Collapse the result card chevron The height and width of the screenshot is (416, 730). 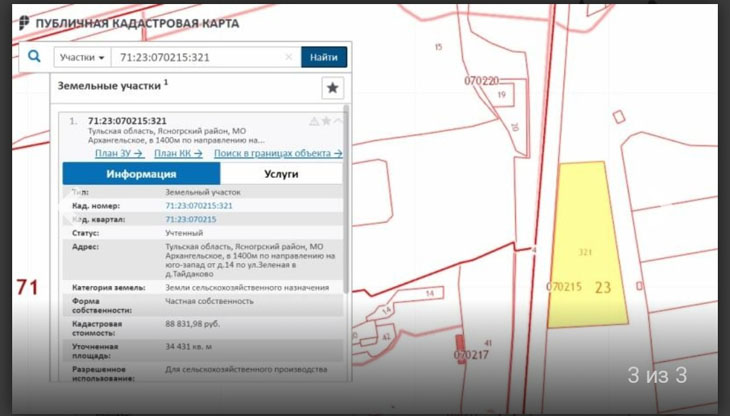(x=338, y=121)
